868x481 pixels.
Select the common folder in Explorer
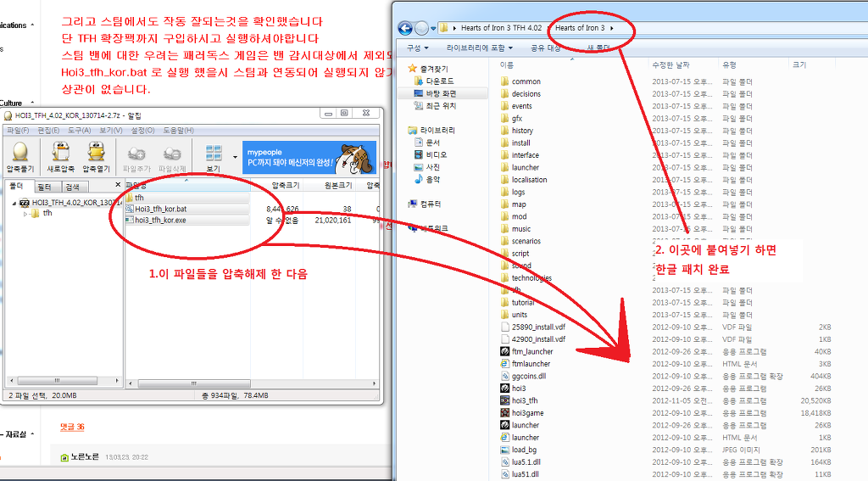[520, 81]
